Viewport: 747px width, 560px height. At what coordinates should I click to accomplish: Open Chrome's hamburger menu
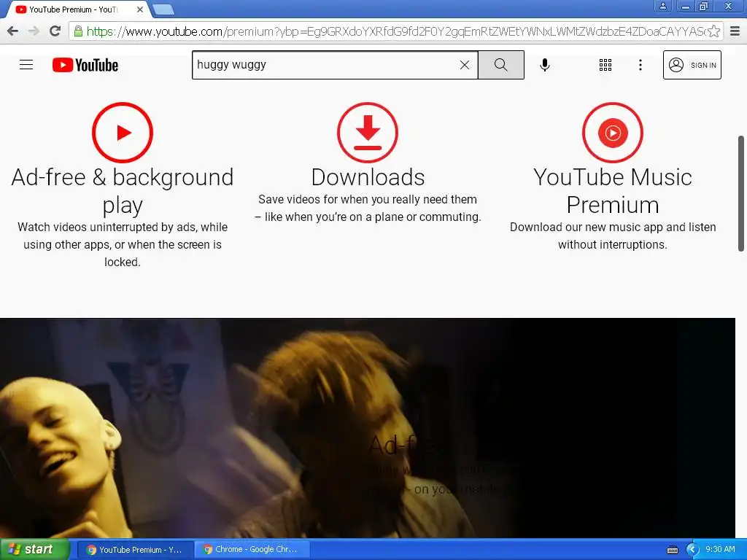pos(735,31)
